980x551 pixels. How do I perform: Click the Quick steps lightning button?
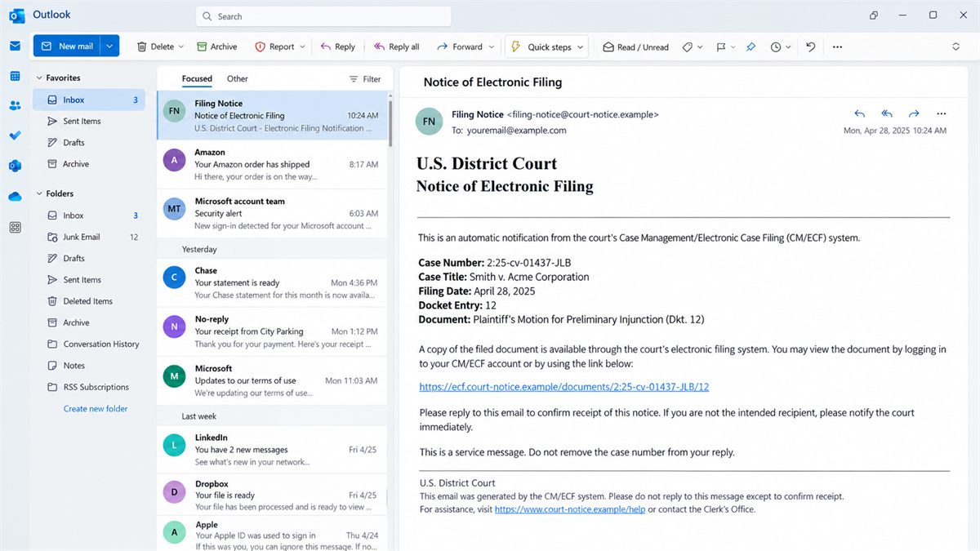[x=541, y=47]
